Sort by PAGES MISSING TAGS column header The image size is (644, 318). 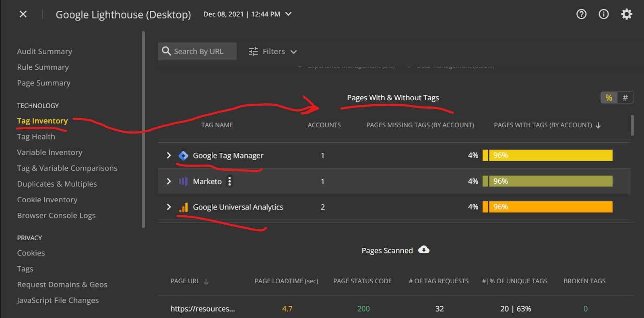(420, 125)
